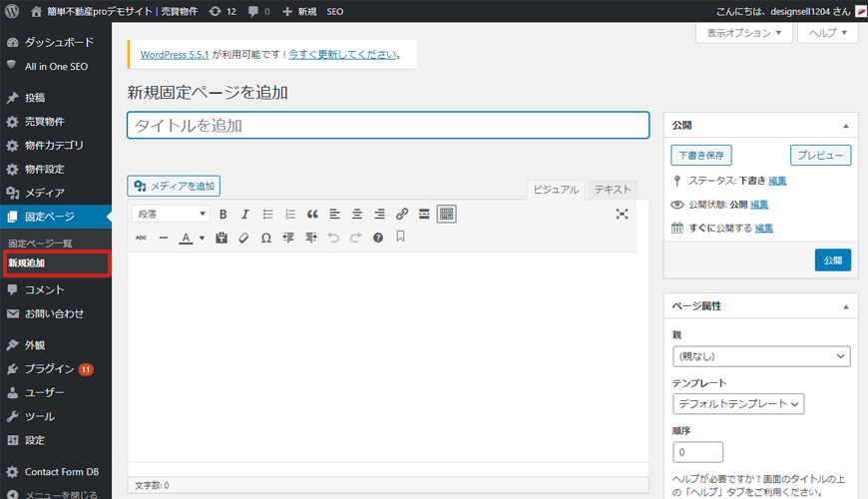The height and width of the screenshot is (499, 868).
Task: Toggle the toolbar kitchen sink button
Action: pos(446,214)
